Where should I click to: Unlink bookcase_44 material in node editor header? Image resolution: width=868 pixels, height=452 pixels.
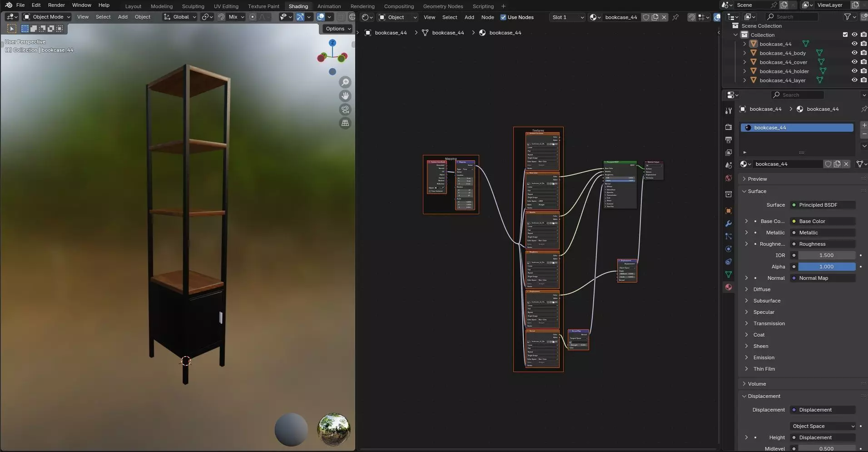point(664,17)
